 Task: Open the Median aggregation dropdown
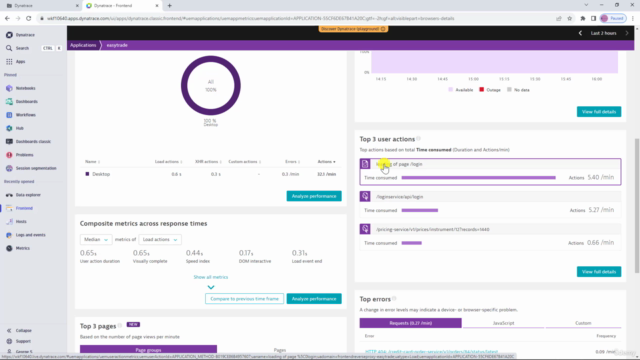(x=96, y=240)
